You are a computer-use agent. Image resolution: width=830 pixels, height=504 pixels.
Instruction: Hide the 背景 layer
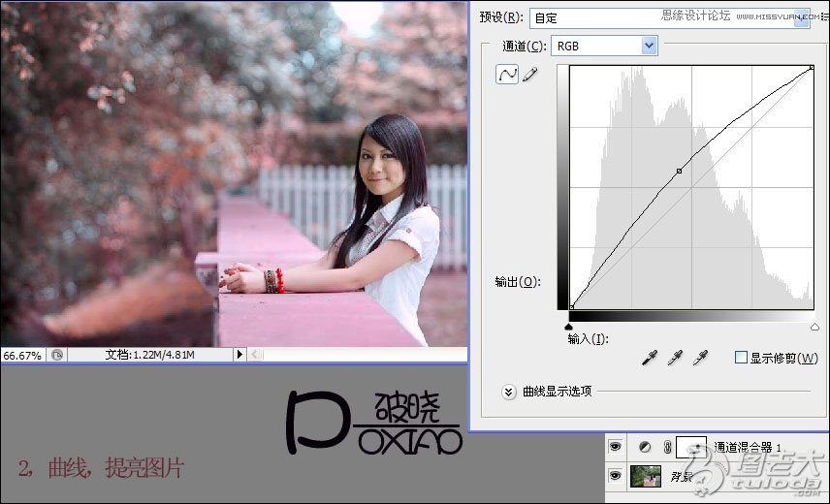[615, 476]
